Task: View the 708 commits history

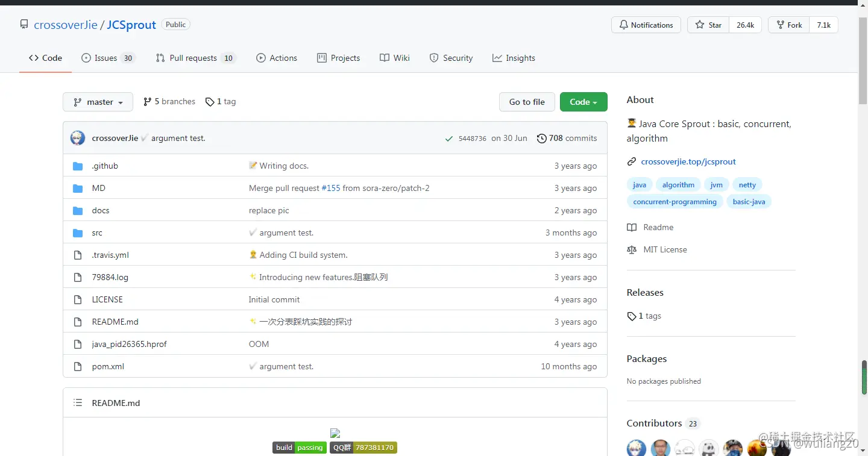Action: 567,138
